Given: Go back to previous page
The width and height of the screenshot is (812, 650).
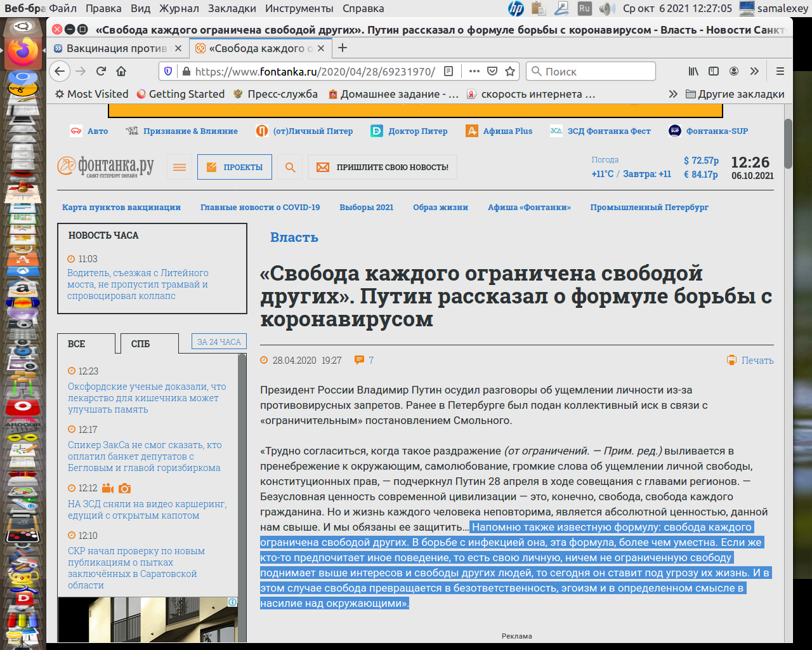Looking at the screenshot, I should coord(60,71).
